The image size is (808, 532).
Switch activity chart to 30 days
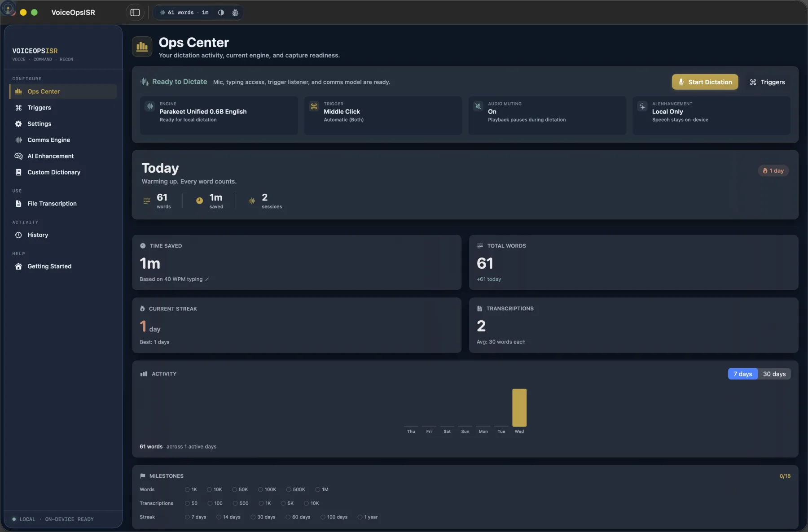point(774,374)
